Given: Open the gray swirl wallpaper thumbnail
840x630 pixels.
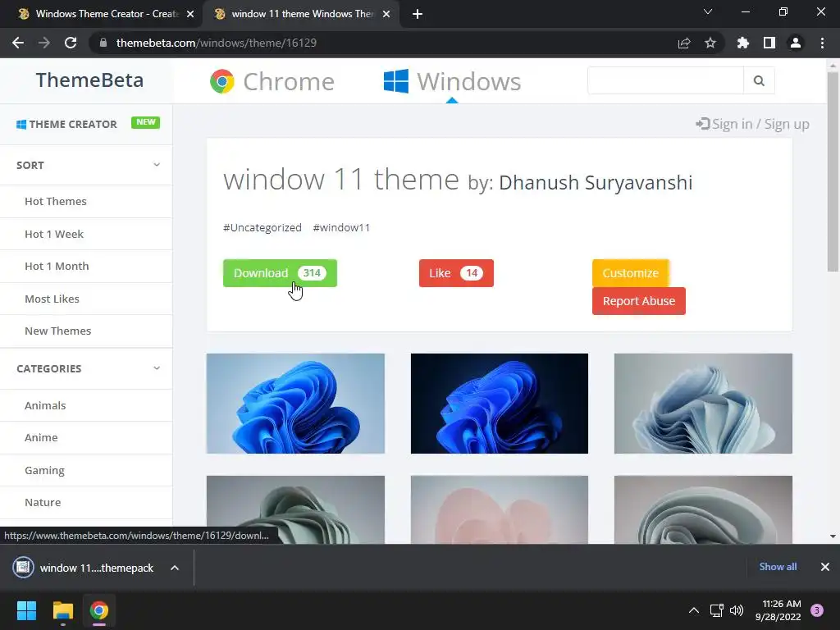Looking at the screenshot, I should (x=703, y=509).
